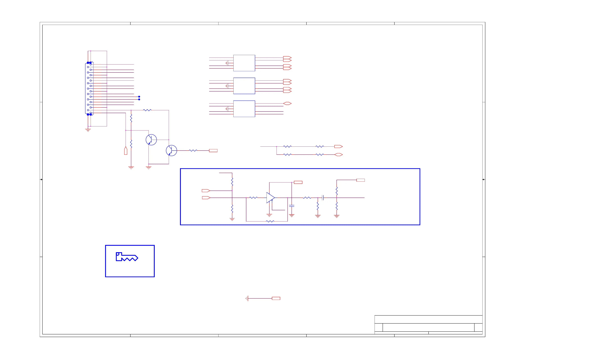This screenshot has width=607, height=364.
Task: Click the triangular buffer amplifier symbol
Action: (270, 198)
